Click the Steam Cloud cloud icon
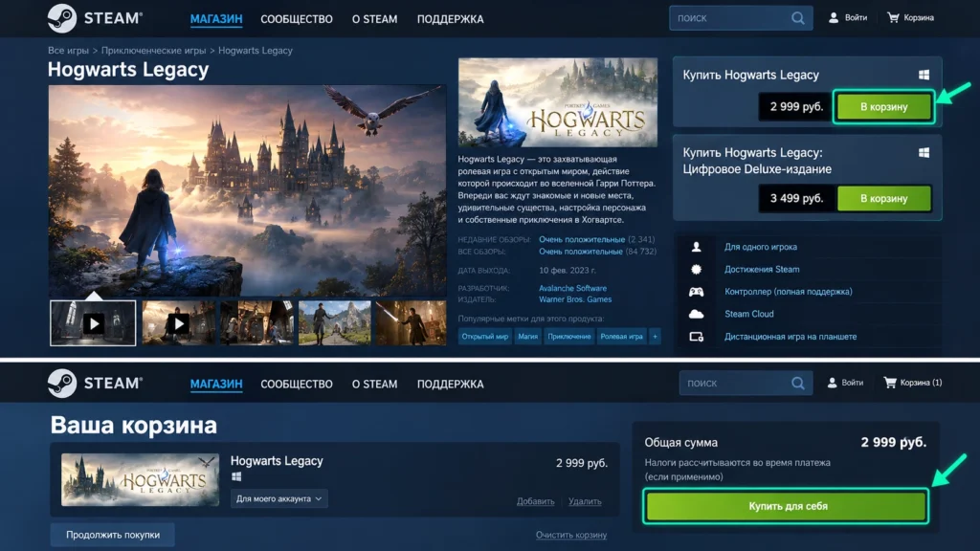Screen dimensions: 980x551 point(696,314)
